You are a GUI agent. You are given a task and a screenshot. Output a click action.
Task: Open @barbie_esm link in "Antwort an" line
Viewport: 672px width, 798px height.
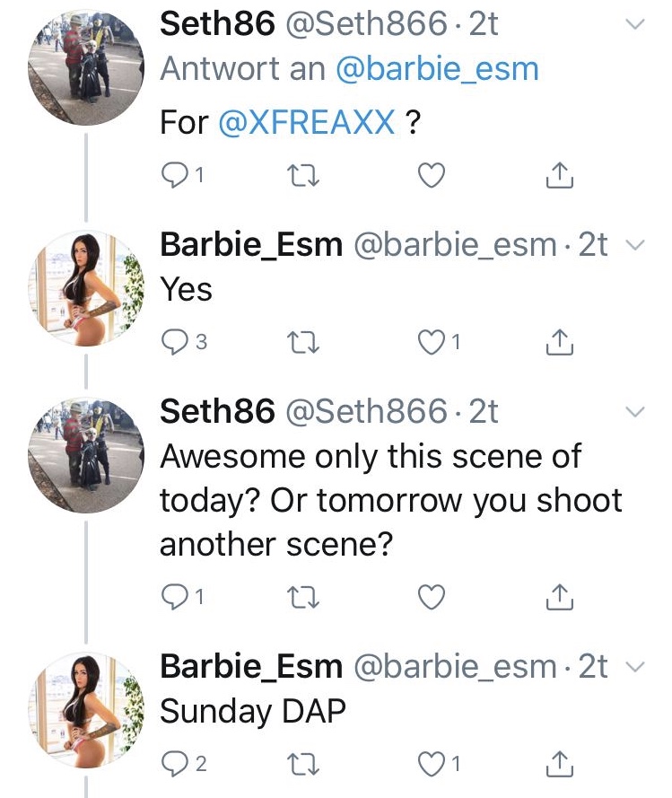(437, 70)
